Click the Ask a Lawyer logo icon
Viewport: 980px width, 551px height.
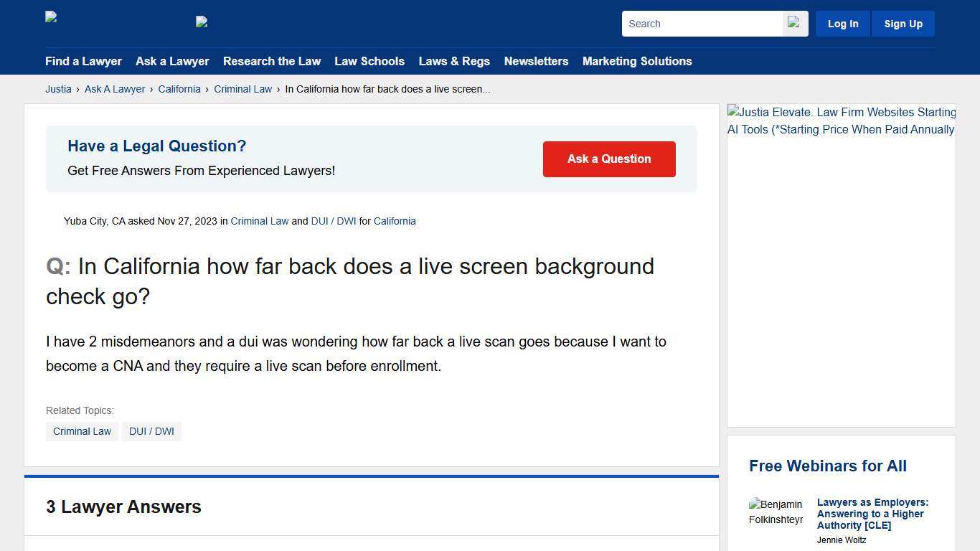point(202,22)
